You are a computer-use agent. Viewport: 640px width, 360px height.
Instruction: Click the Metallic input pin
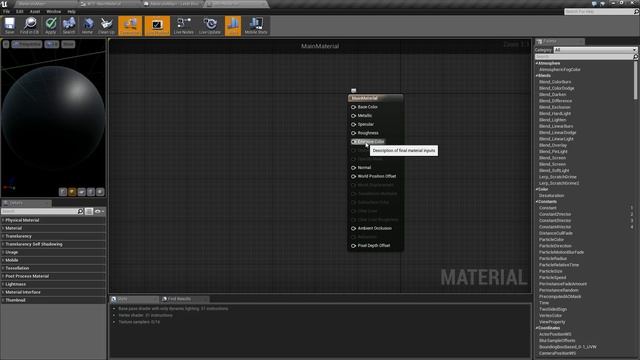353,116
